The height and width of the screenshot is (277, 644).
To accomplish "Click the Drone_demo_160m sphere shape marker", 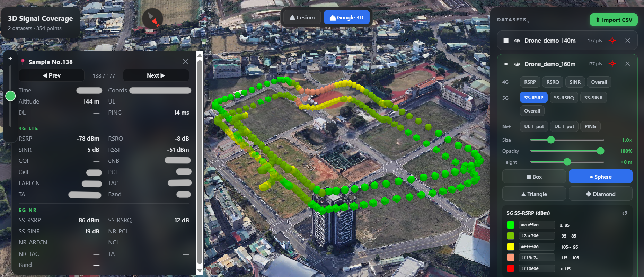I will 506,64.
